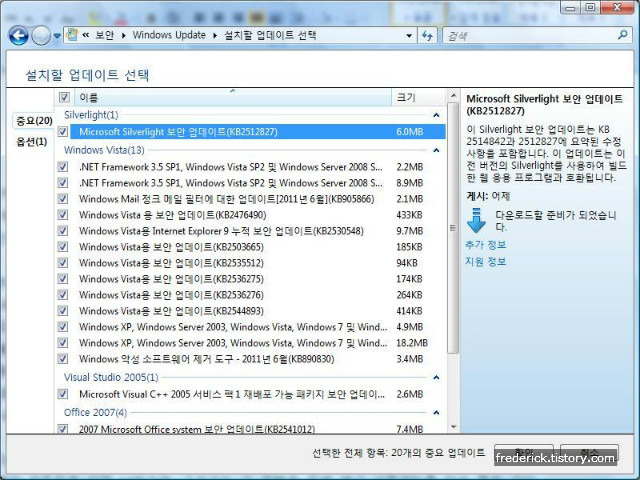This screenshot has width=640, height=480.
Task: Click the magnifier search icon
Action: (622, 36)
